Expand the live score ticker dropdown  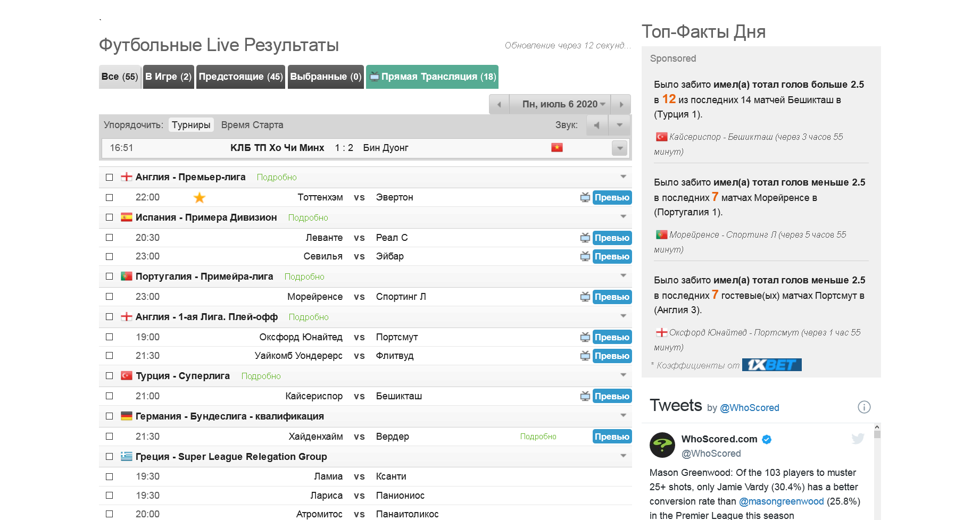tap(620, 148)
